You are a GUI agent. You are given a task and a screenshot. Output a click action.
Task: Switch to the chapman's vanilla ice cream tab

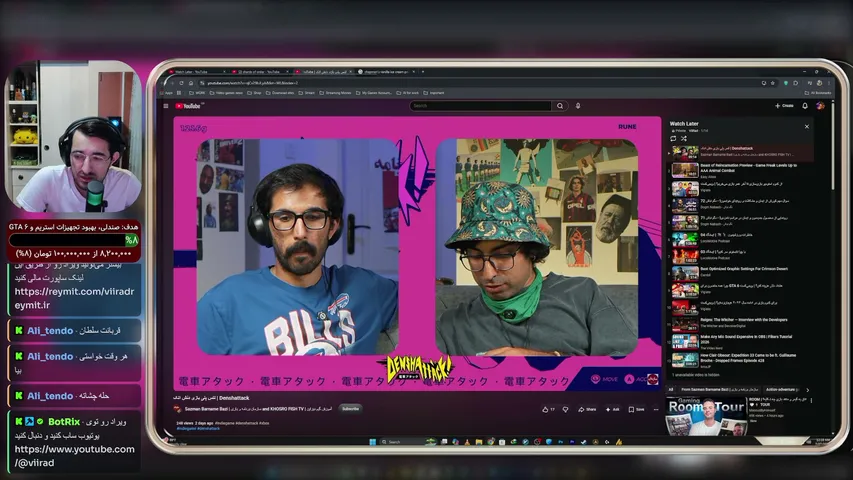click(387, 72)
